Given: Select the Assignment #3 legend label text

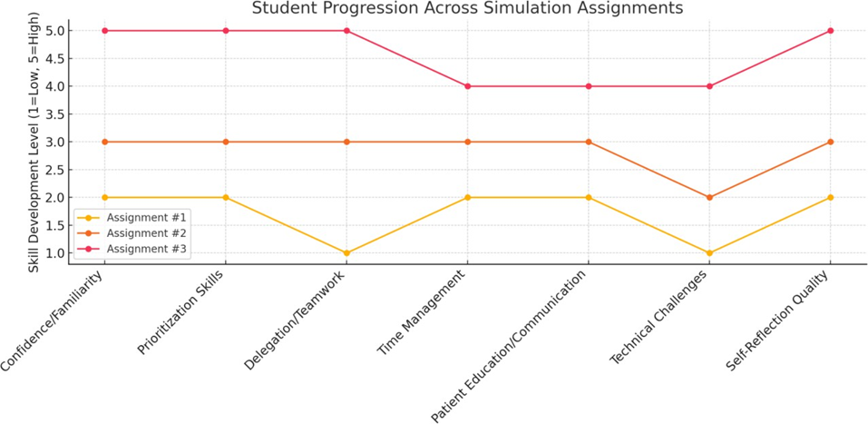Looking at the screenshot, I should (148, 248).
